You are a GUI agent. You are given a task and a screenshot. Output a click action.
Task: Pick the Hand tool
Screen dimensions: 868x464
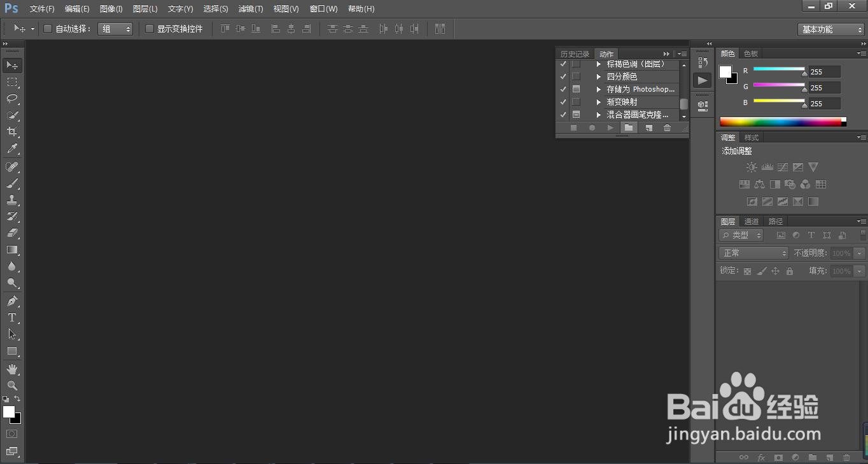(x=12, y=369)
